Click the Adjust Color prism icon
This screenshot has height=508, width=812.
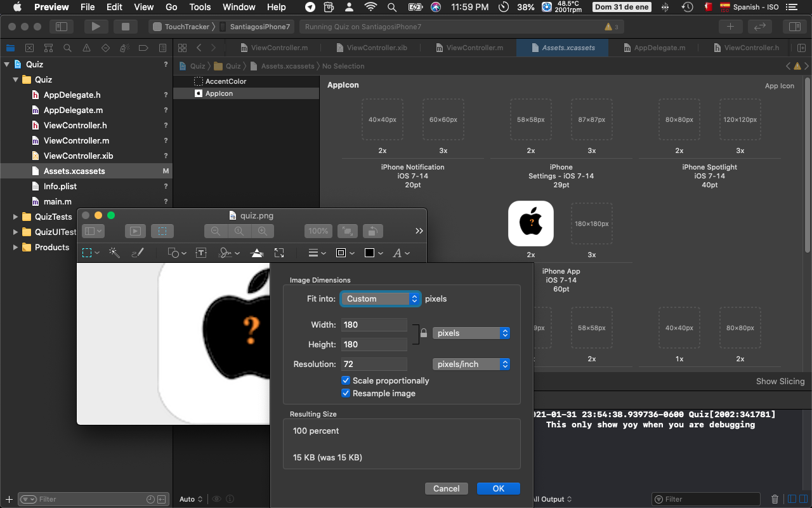click(x=257, y=253)
